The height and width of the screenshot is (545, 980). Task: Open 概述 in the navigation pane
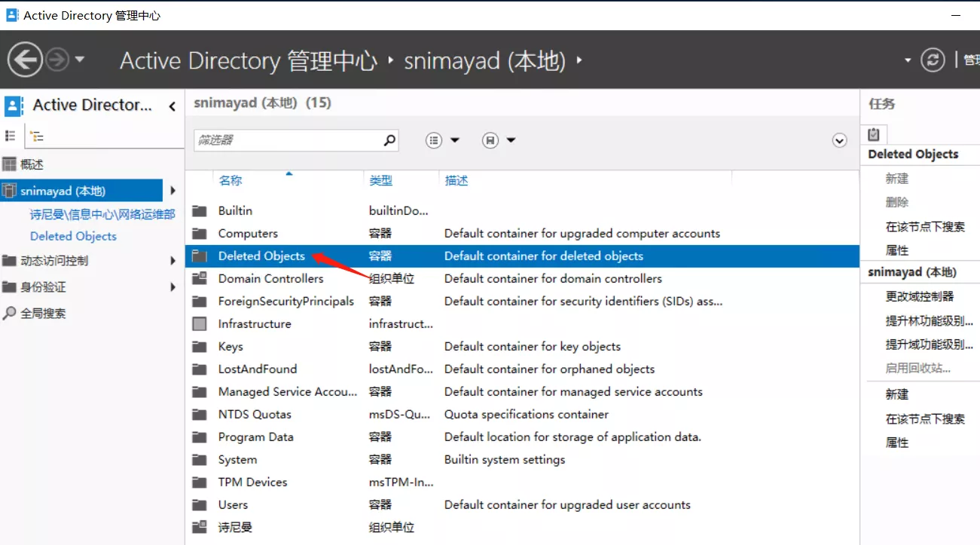(x=32, y=164)
